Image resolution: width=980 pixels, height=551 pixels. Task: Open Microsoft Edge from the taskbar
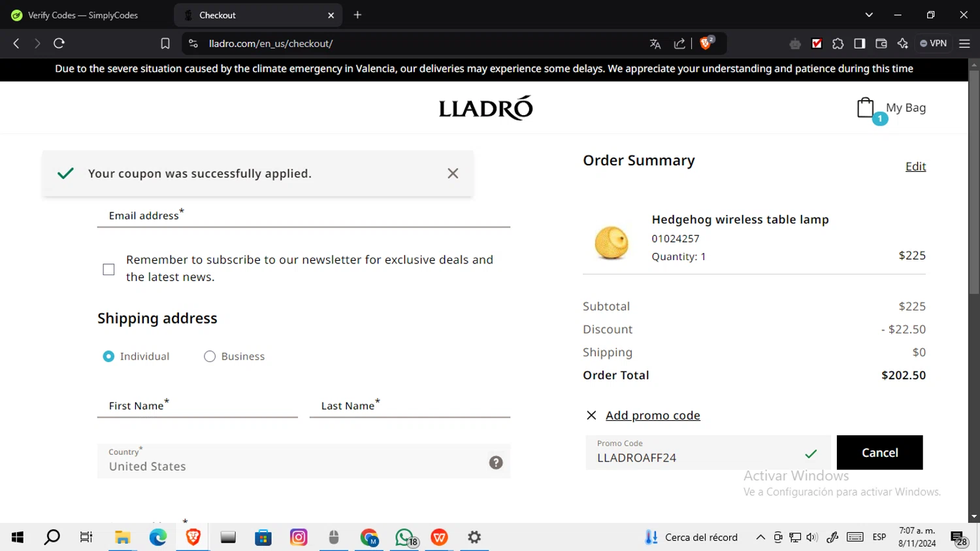pos(158,537)
